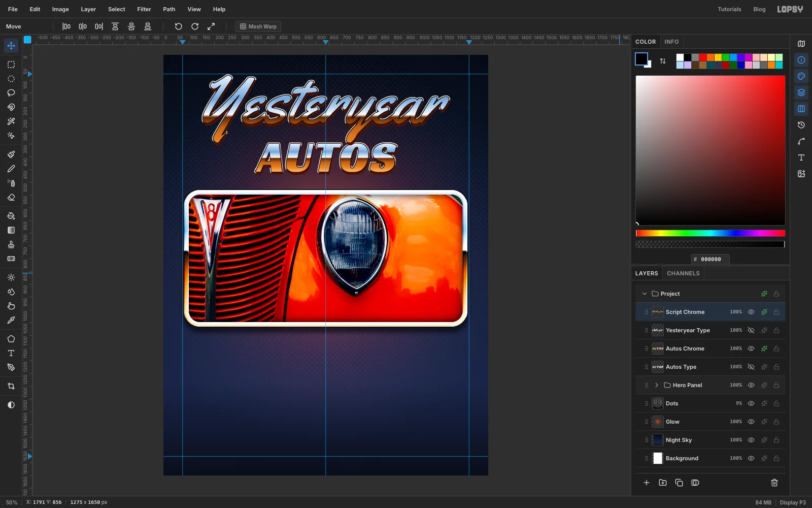Select the Rectangular Marquee tool
The height and width of the screenshot is (508, 812).
pyautogui.click(x=11, y=65)
